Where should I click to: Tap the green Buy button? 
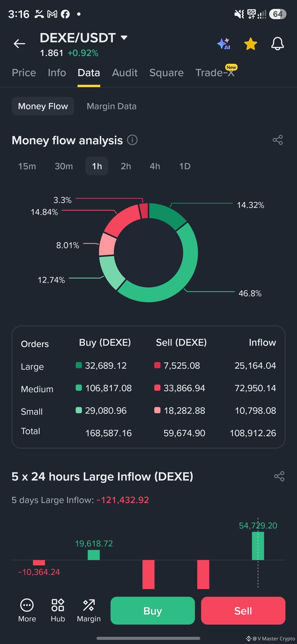(x=153, y=611)
